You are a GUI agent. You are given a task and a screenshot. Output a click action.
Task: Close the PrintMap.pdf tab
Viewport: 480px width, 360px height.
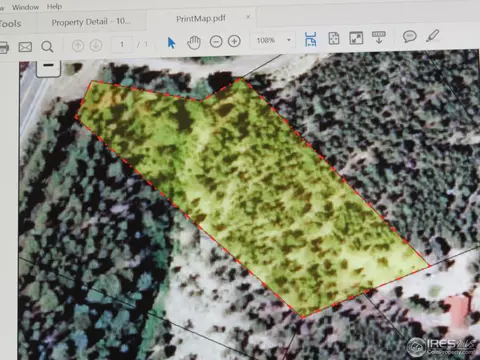point(248,17)
